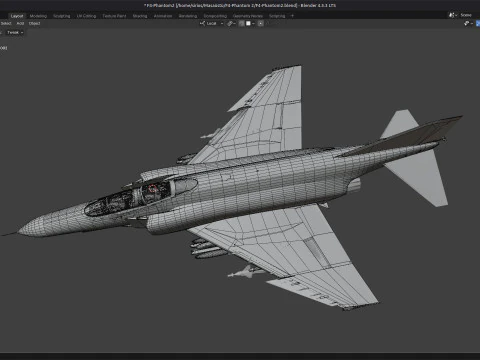Image resolution: width=480 pixels, height=360 pixels.
Task: Toggle proportional editing
Action: (261, 23)
